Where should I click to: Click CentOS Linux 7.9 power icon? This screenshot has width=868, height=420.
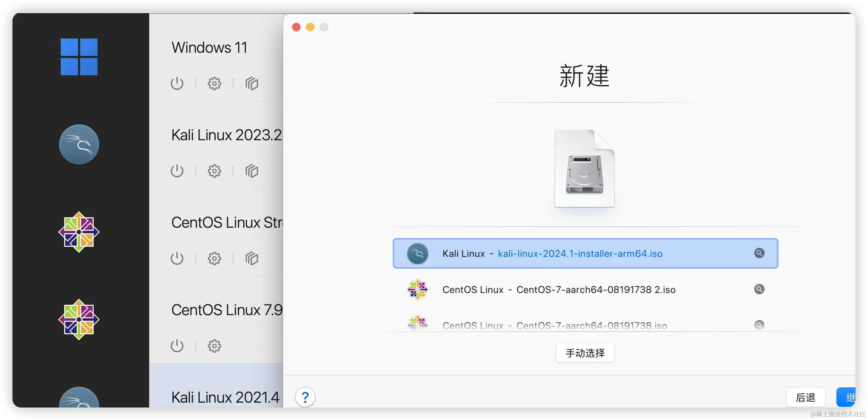(x=177, y=346)
